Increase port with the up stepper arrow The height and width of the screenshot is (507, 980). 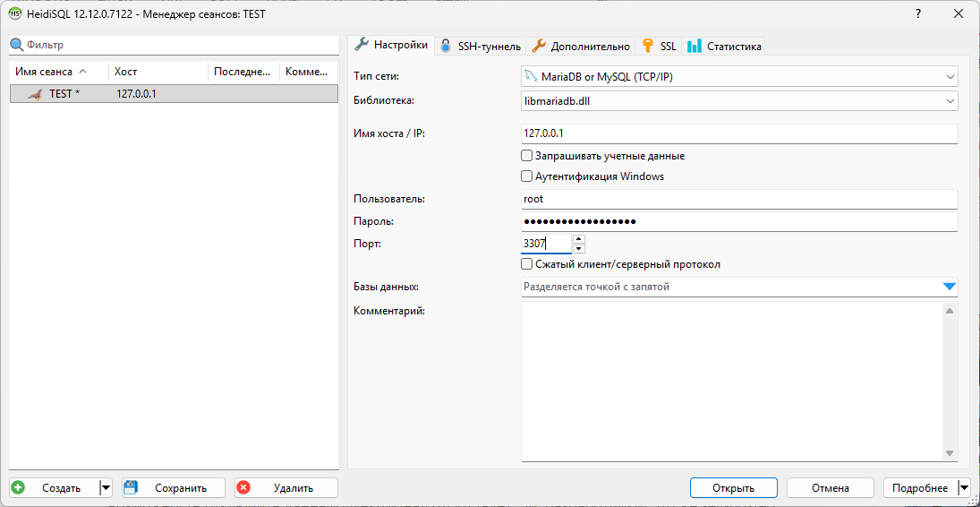(x=579, y=238)
